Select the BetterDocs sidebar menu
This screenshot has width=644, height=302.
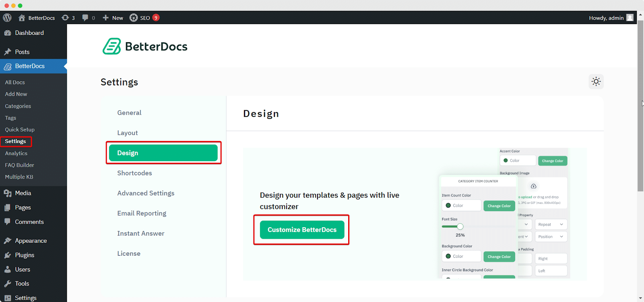click(33, 66)
